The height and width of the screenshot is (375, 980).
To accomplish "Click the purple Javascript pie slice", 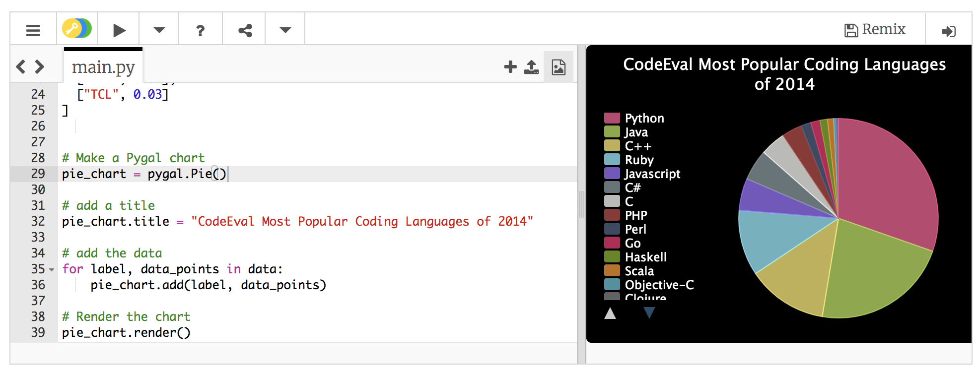I will pyautogui.click(x=774, y=201).
